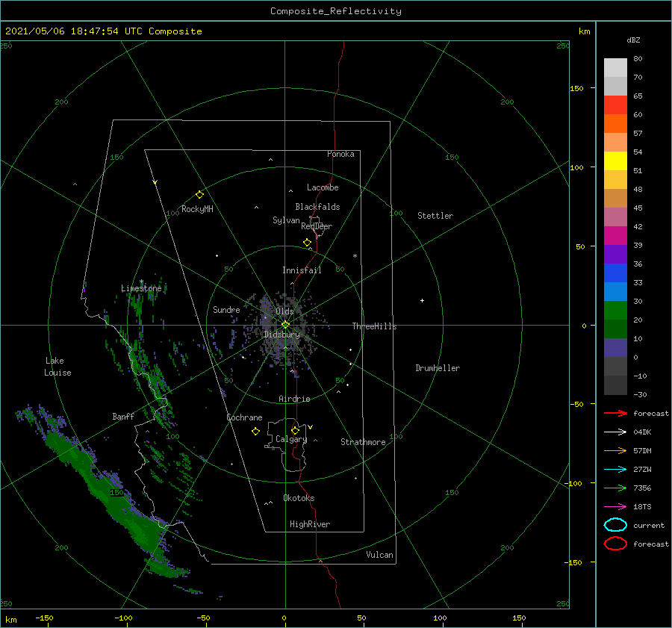The image size is (672, 628).
Task: Click the red forecast arrow legend icon
Action: (615, 413)
